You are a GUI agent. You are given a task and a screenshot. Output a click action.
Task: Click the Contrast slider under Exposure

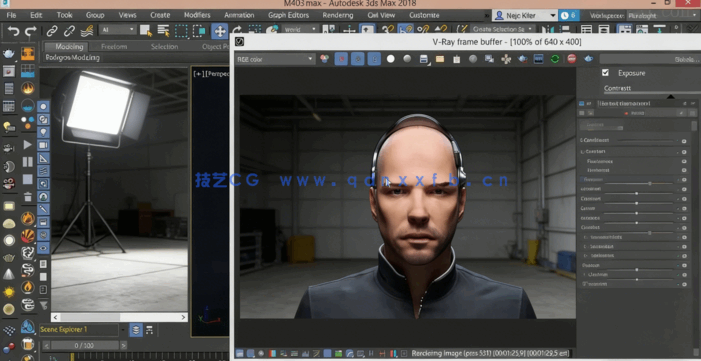tap(651, 93)
